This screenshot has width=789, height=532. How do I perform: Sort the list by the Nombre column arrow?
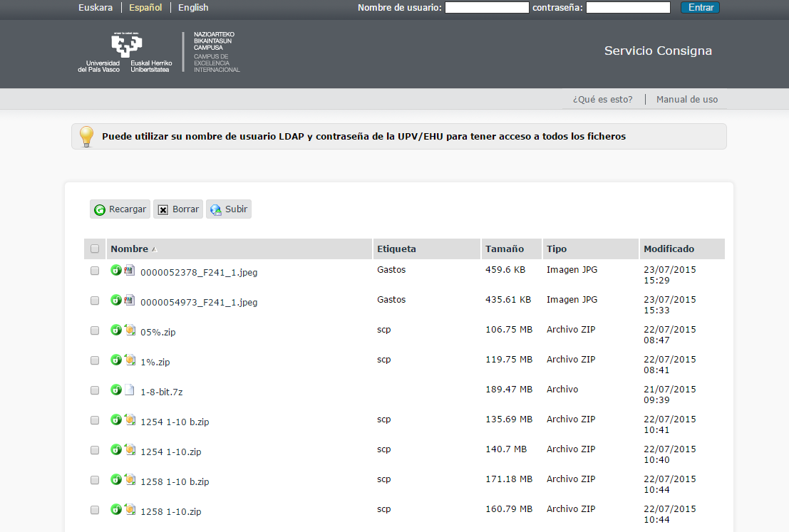(x=154, y=249)
